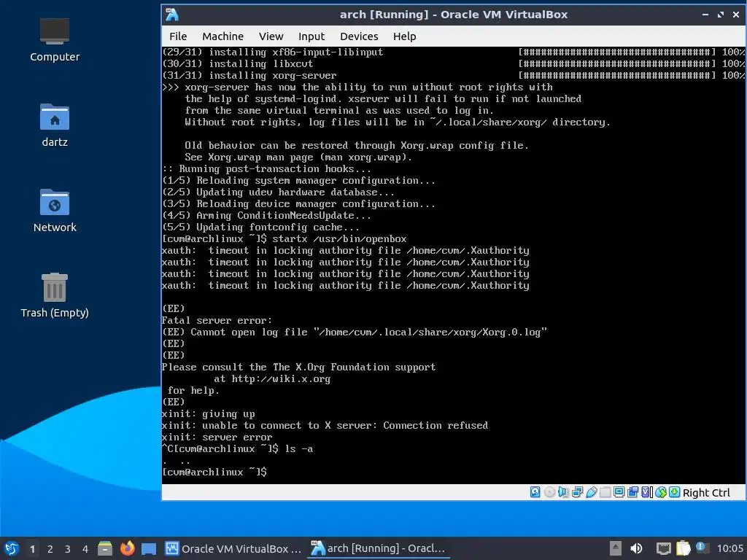Switch to workspace 4
Screen dimensions: 747x560
point(85,548)
